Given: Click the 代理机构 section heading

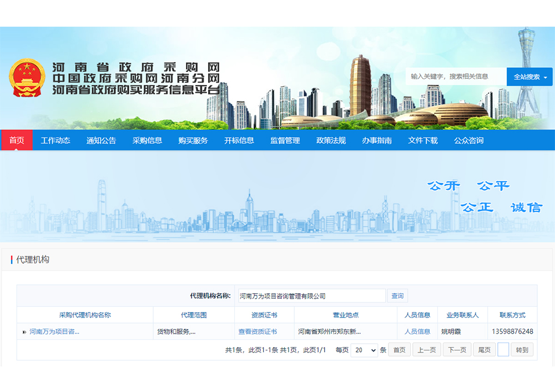Looking at the screenshot, I should coord(33,259).
